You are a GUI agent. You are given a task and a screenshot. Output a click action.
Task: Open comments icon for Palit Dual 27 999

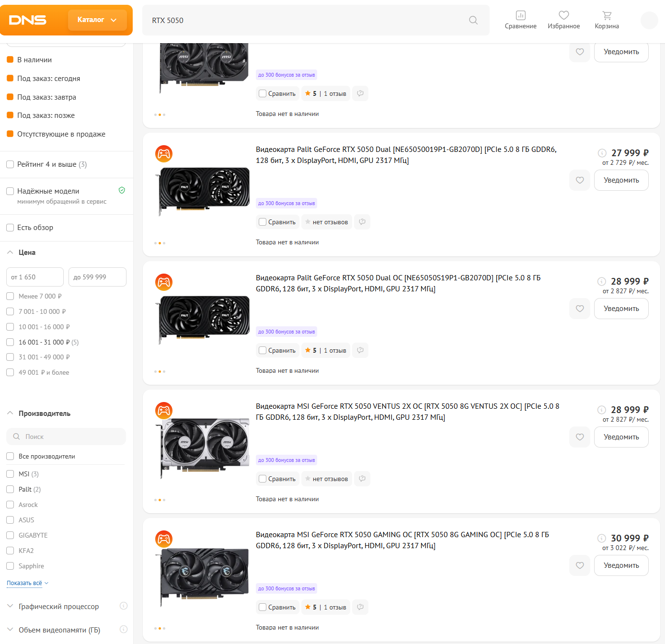coord(362,222)
